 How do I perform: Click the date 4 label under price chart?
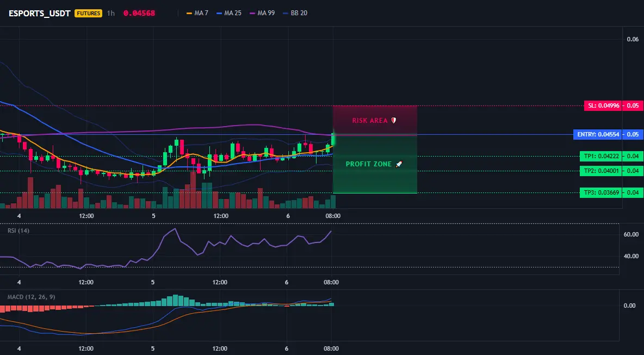[x=19, y=216]
